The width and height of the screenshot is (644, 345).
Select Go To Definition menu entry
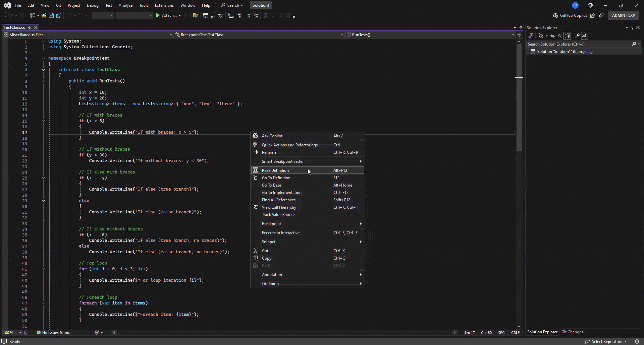(308, 178)
